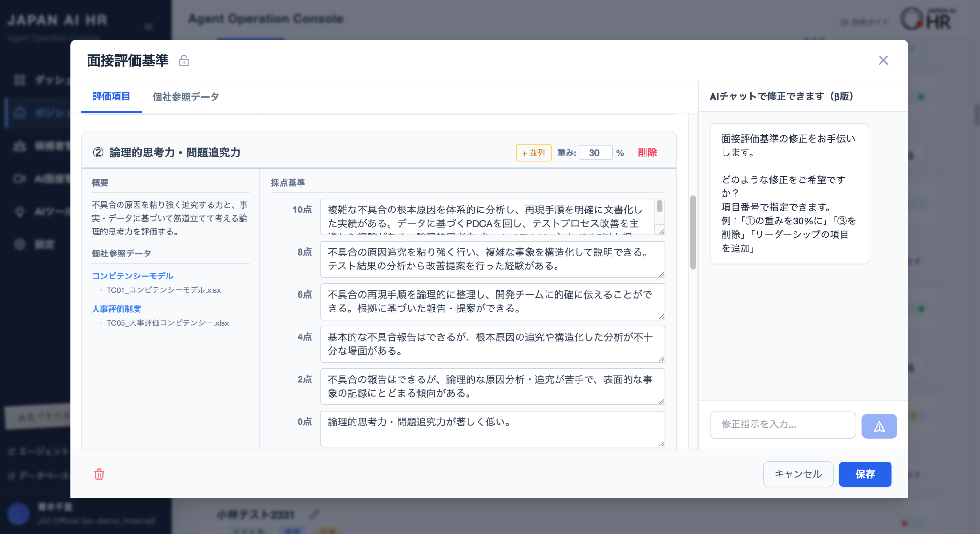980x534 pixels.
Task: Edit the 8点 scoring criteria text box
Action: [x=492, y=259]
